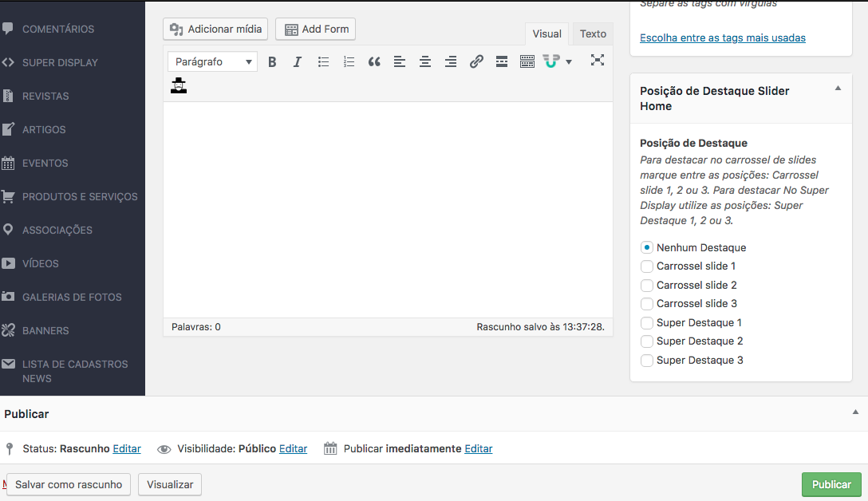This screenshot has height=501, width=868.
Task: Click the Visualizar button
Action: coord(170,484)
